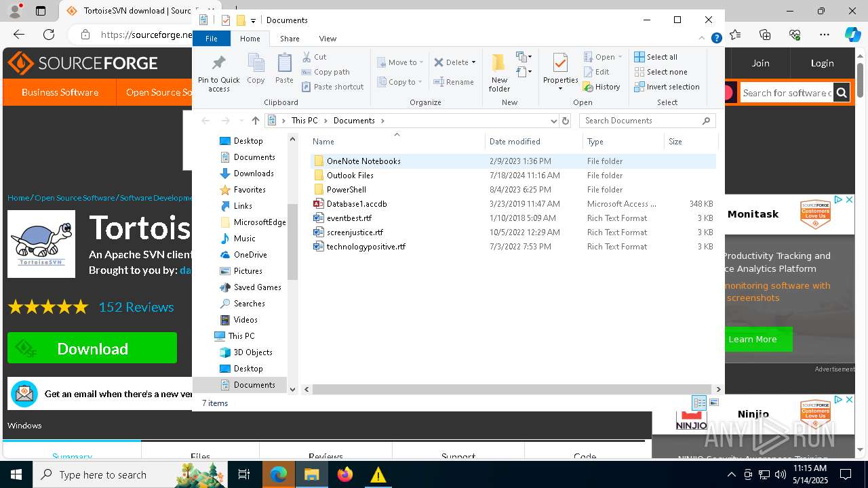Select the technologypositive.rtf file

pyautogui.click(x=366, y=247)
